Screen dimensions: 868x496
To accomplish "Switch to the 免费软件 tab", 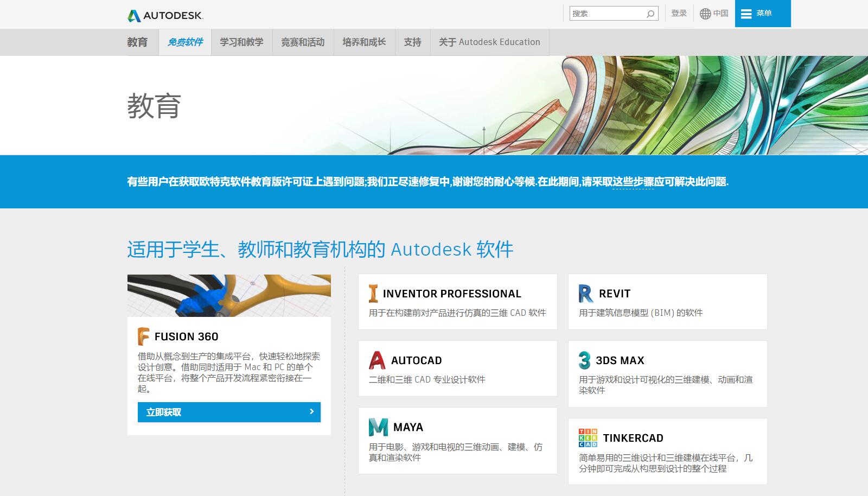I will click(185, 42).
